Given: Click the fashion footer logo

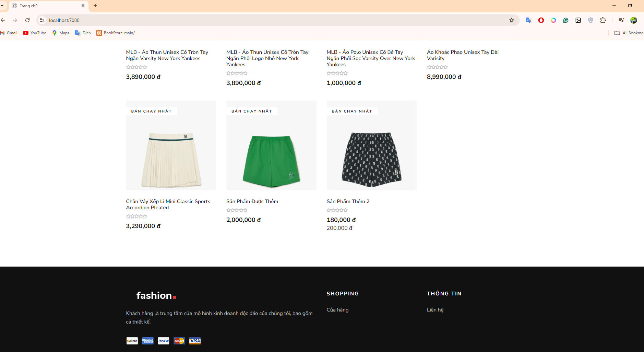Looking at the screenshot, I should point(156,295).
